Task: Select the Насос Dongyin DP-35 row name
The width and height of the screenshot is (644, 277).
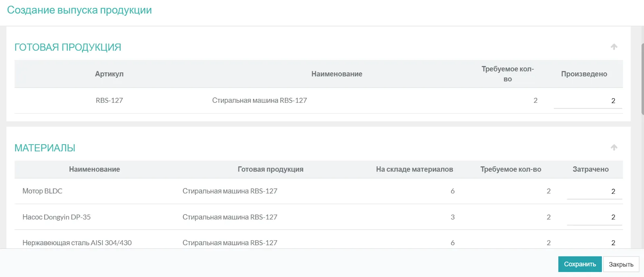Action: click(x=56, y=217)
